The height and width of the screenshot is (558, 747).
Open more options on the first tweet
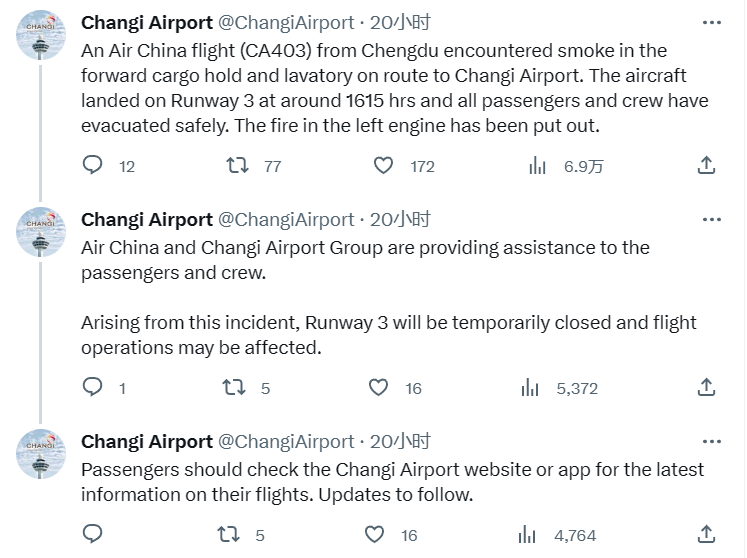[712, 22]
